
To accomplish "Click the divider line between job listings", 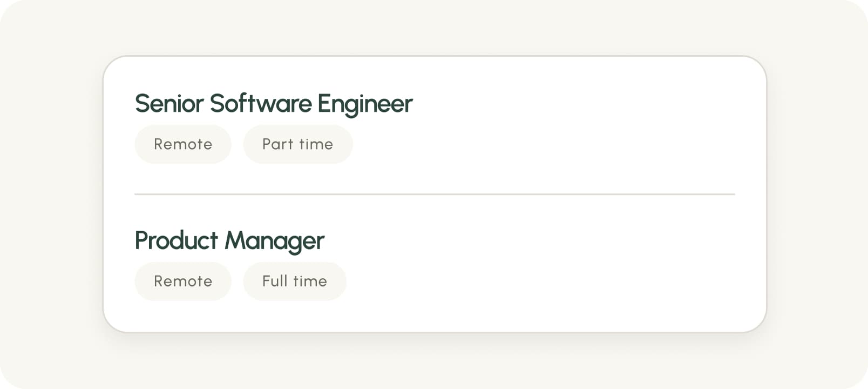I will [x=435, y=194].
